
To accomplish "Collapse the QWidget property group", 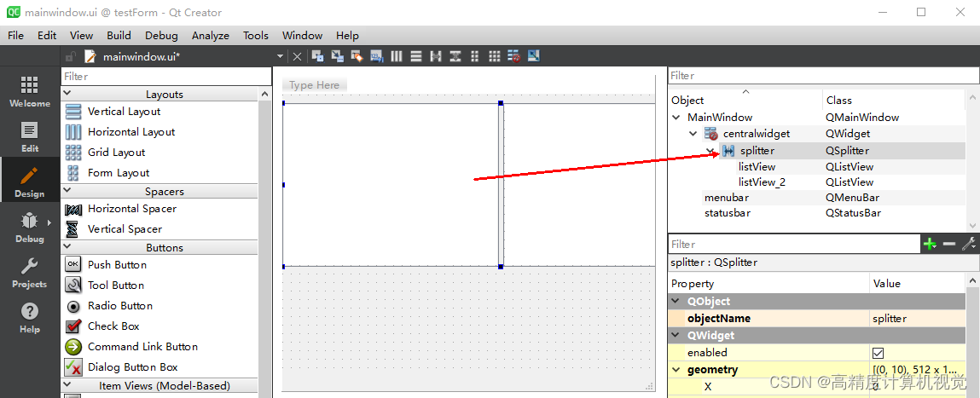I will [675, 336].
